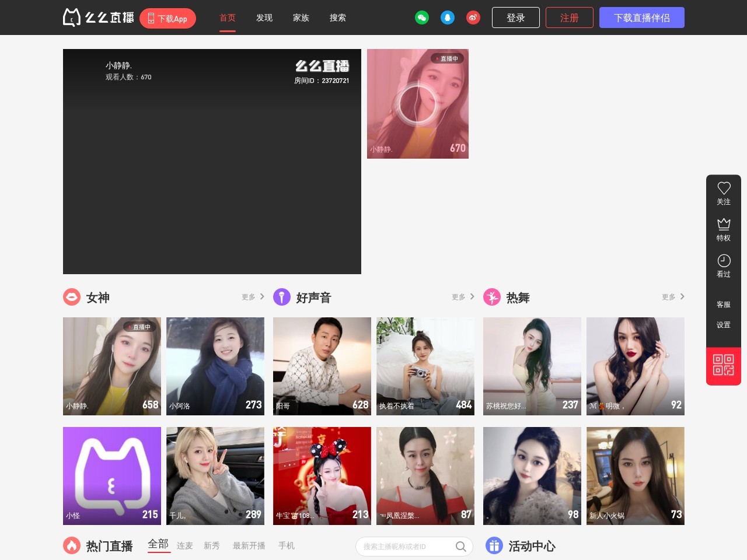Switch to the 发现 nav tab
This screenshot has height=560, width=747.
(264, 17)
